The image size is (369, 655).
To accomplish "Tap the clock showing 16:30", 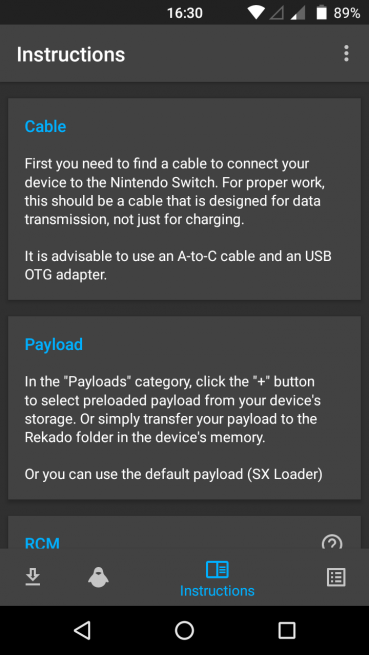I will click(x=185, y=13).
